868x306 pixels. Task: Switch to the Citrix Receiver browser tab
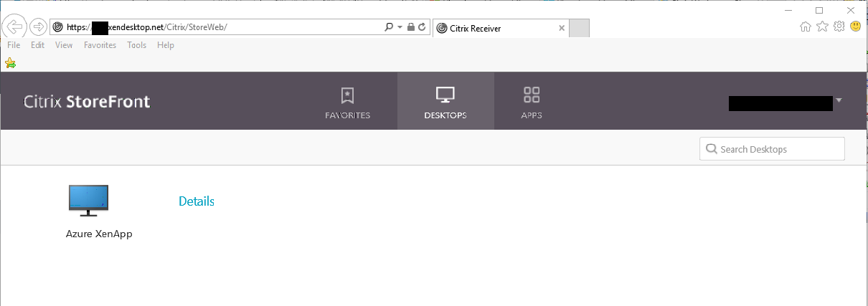(501, 29)
